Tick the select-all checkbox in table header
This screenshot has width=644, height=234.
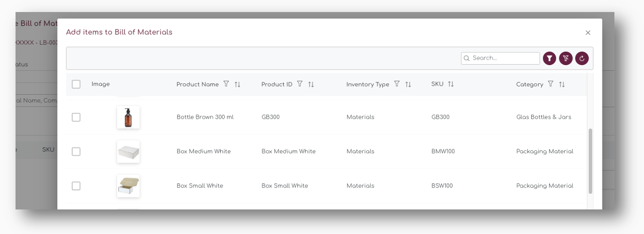[x=76, y=84]
